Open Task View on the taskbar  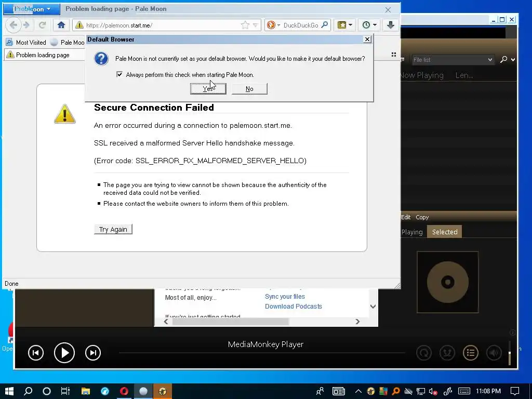65,391
